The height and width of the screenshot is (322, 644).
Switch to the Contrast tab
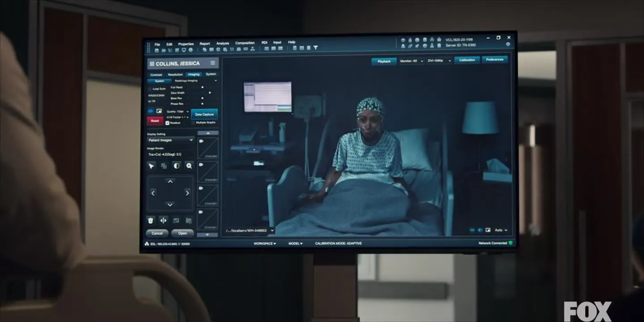[x=156, y=75]
